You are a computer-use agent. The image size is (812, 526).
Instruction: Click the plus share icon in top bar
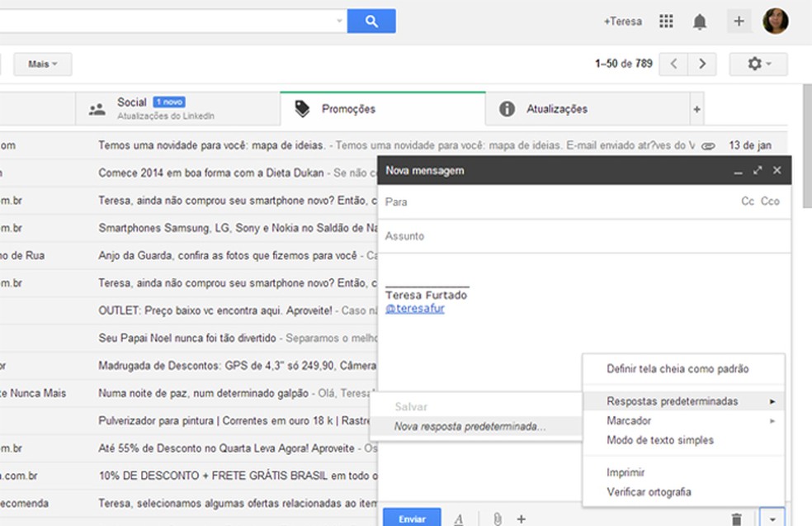click(739, 21)
